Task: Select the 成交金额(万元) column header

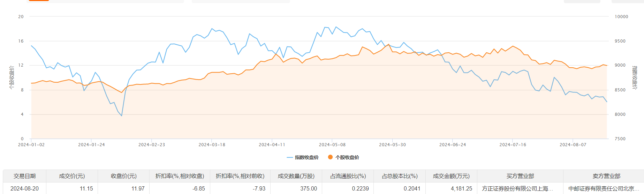Action: pyautogui.click(x=451, y=176)
